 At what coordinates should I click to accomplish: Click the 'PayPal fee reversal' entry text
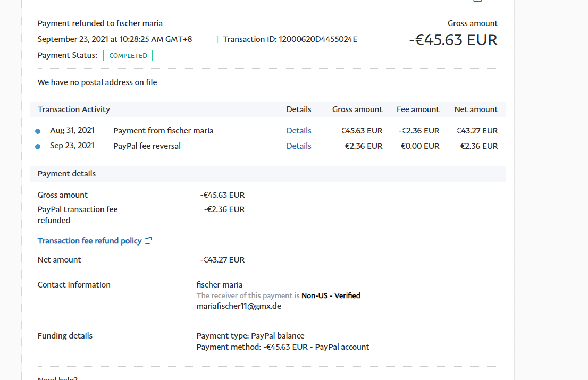(x=147, y=146)
